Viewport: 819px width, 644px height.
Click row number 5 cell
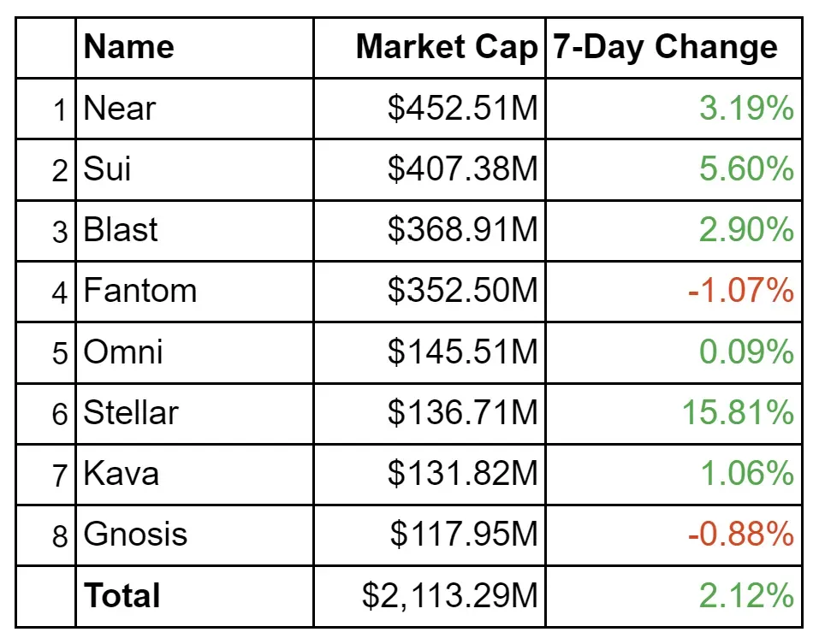click(59, 353)
